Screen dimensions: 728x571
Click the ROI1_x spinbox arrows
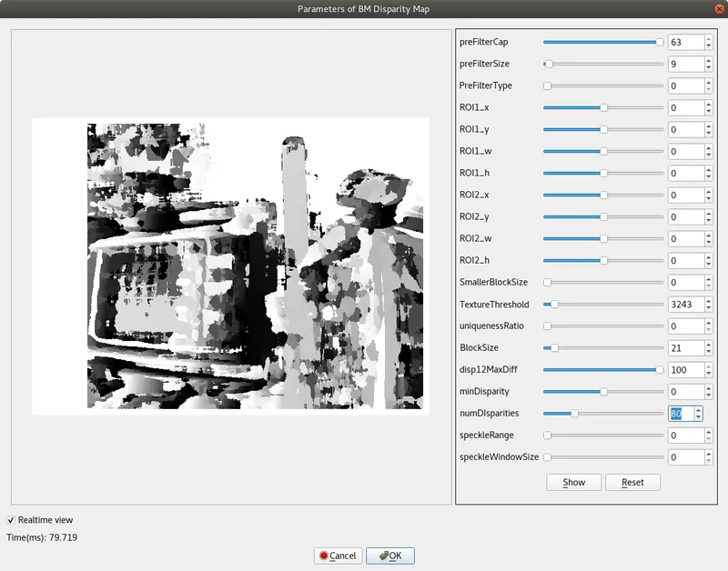(x=709, y=107)
